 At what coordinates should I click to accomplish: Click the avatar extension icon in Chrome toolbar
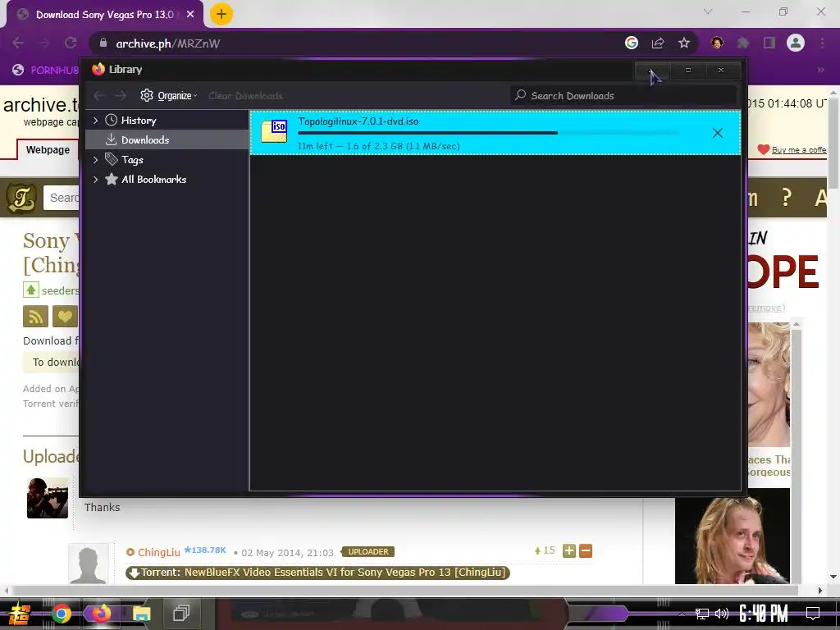[x=717, y=43]
